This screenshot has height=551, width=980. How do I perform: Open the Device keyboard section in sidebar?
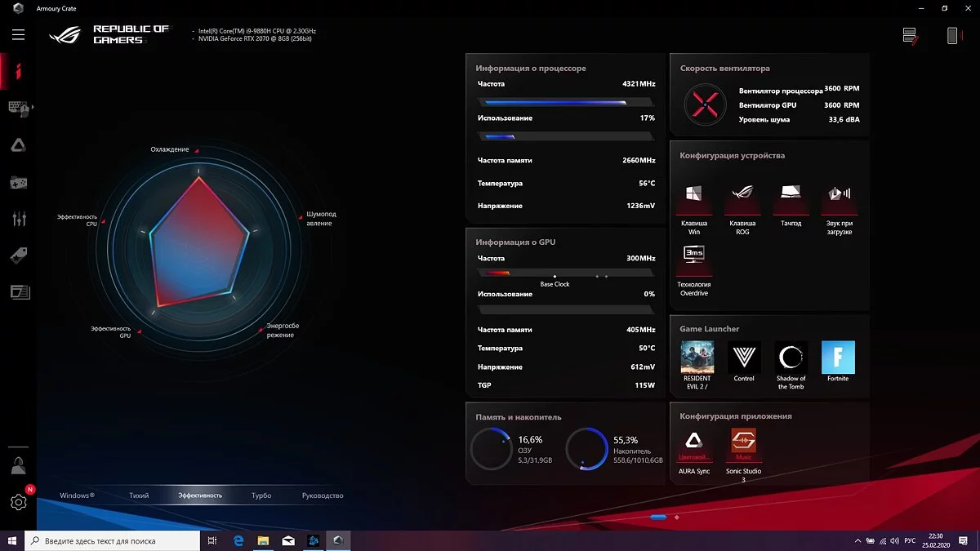pos(18,108)
